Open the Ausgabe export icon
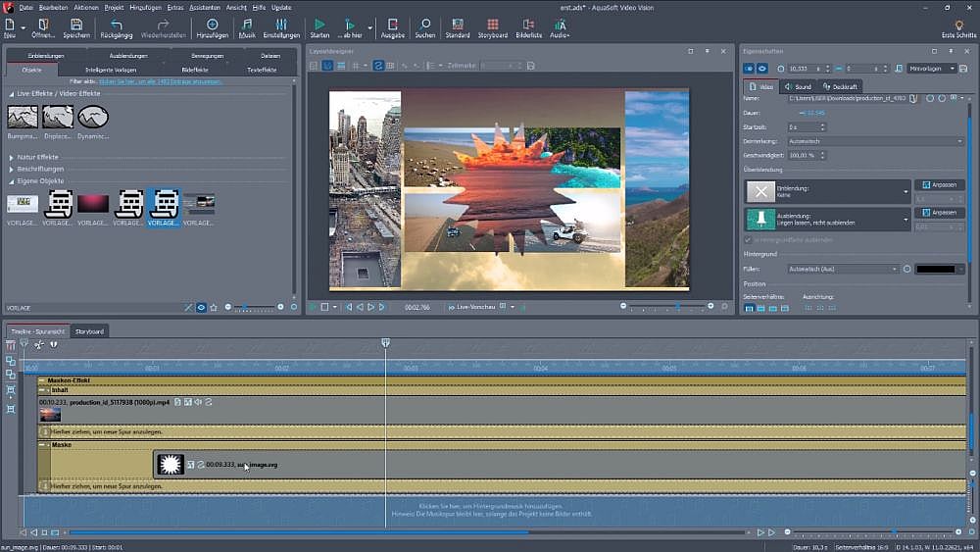The height and width of the screenshot is (552, 980). [392, 24]
